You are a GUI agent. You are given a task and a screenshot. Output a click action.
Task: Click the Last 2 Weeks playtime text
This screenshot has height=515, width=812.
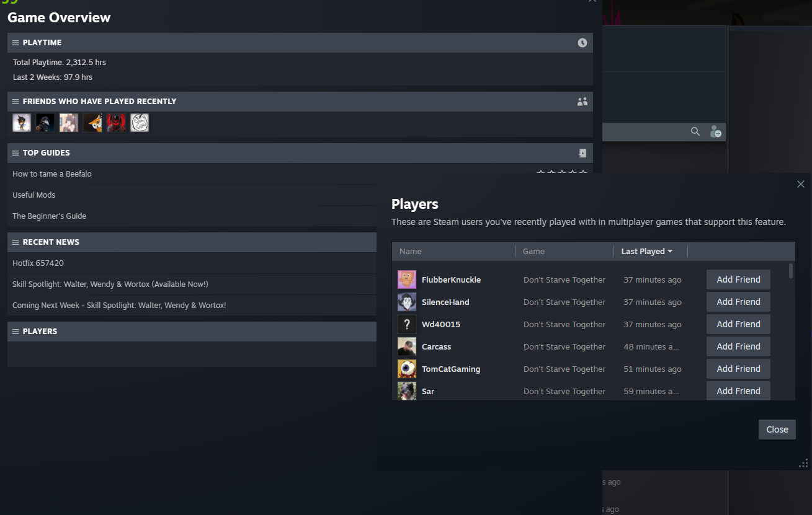click(53, 77)
